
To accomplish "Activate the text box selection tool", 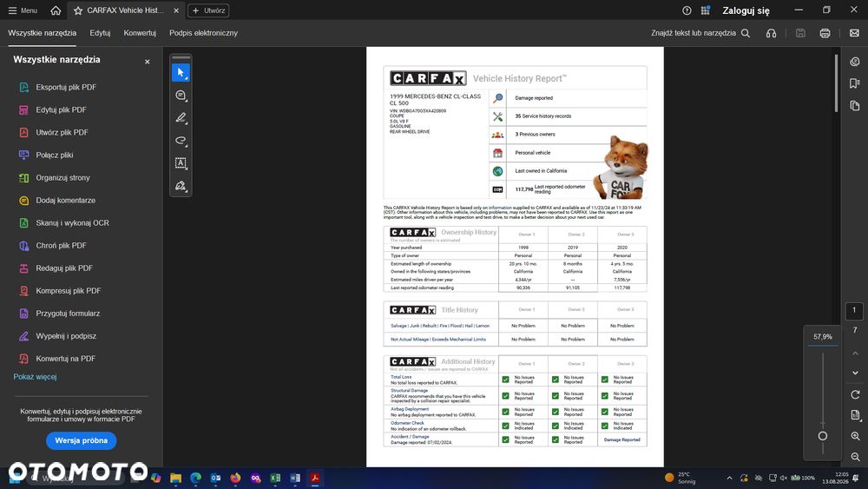I will [181, 162].
